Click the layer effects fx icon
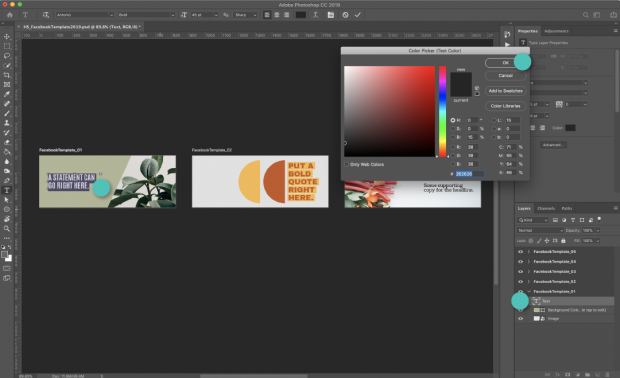Screen dimensions: 620x378 [558, 374]
